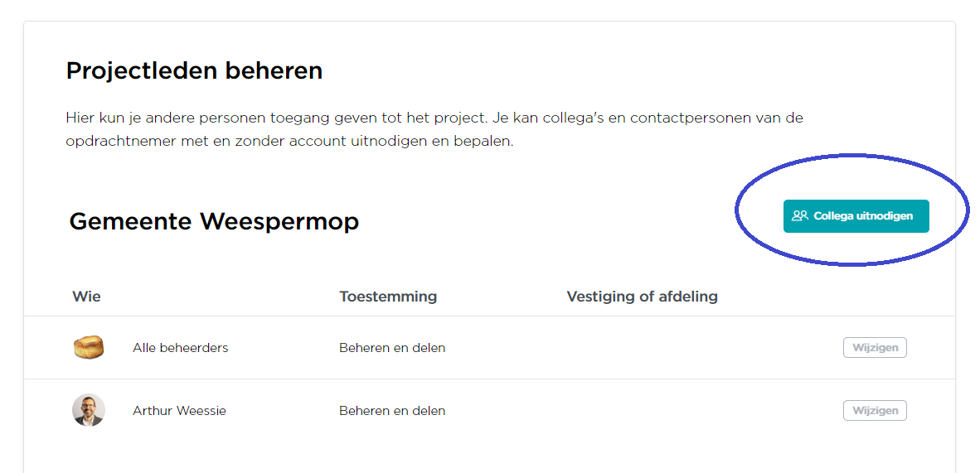Click Arthur Weessie's profile photo
Viewport: 980px width, 473px height.
coord(88,410)
